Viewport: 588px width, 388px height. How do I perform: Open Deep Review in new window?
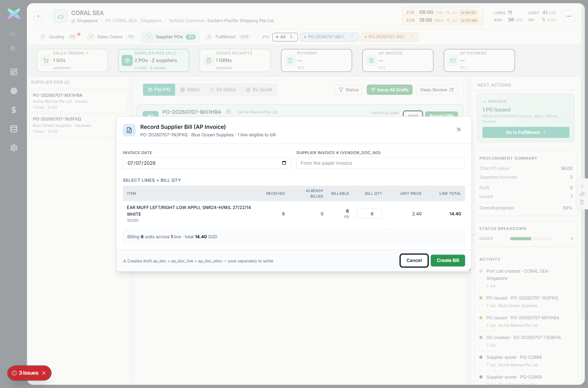pyautogui.click(x=437, y=90)
